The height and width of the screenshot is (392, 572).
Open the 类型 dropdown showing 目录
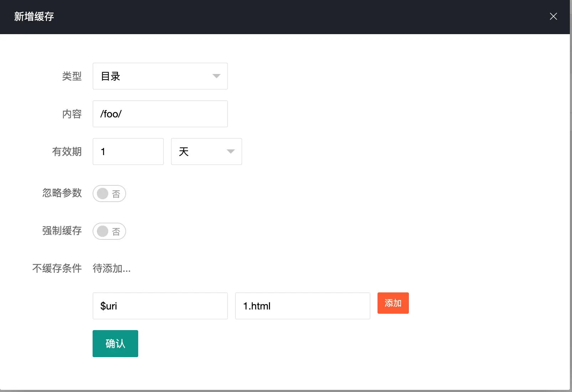pyautogui.click(x=160, y=76)
